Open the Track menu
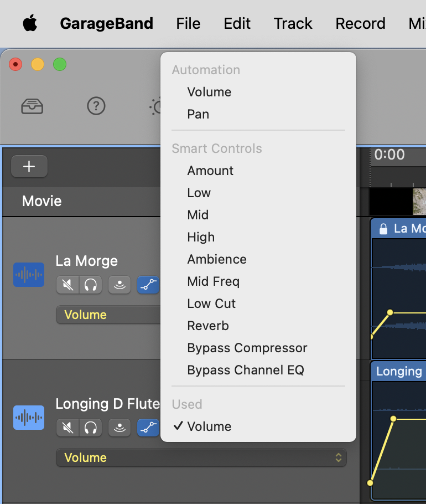Image resolution: width=426 pixels, height=504 pixels. 293,23
